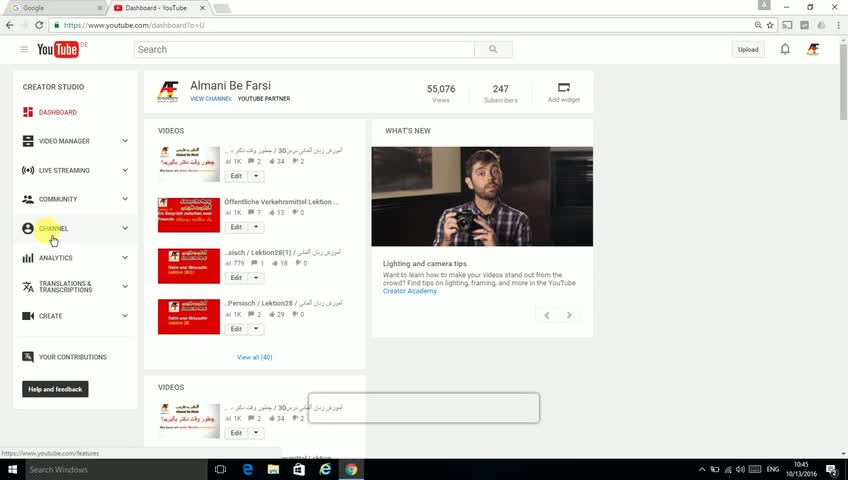Click the Dashboard icon in sidebar
The height and width of the screenshot is (480, 848).
click(28, 112)
